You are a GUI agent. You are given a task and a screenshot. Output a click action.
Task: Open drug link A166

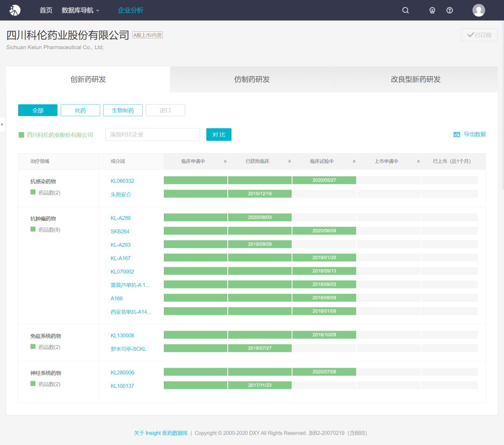pos(117,298)
